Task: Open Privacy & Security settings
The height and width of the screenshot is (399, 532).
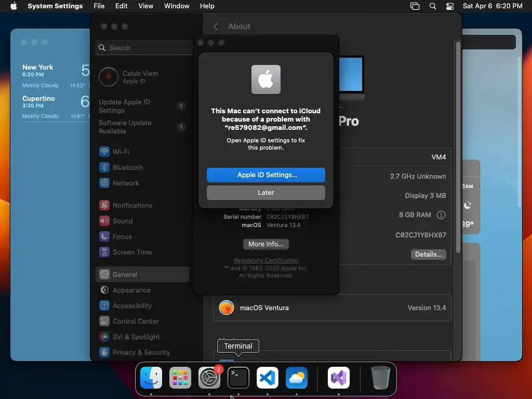Action: point(142,353)
